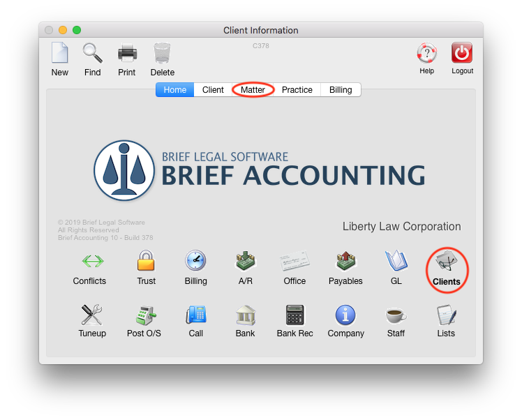Switch to the Practice tab

[297, 90]
